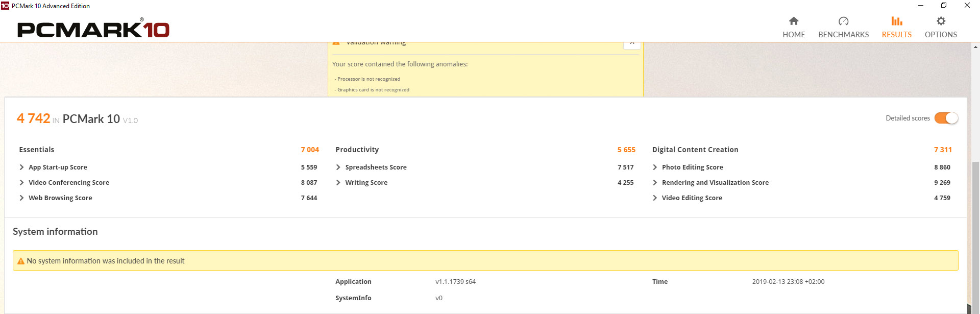Click the 'No system information was included' message

point(106,261)
